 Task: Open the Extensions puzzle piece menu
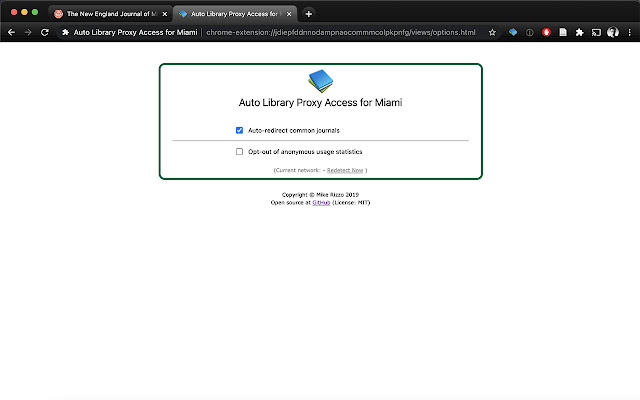coord(580,32)
